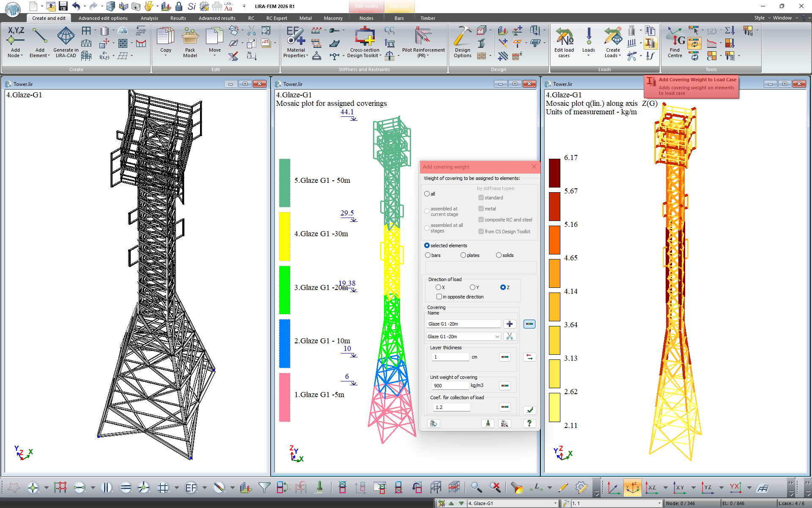Switch to the Analysis ribbon tab
The image size is (812, 508).
(x=149, y=18)
